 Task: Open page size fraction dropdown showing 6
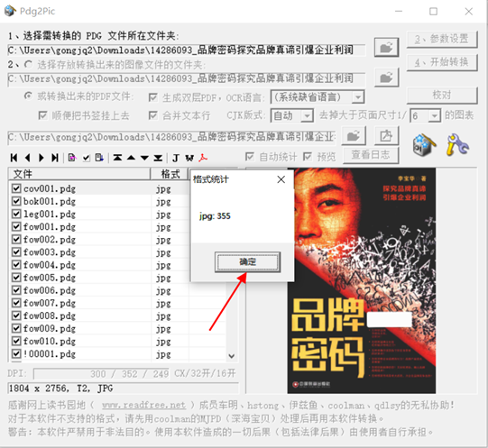(x=435, y=116)
